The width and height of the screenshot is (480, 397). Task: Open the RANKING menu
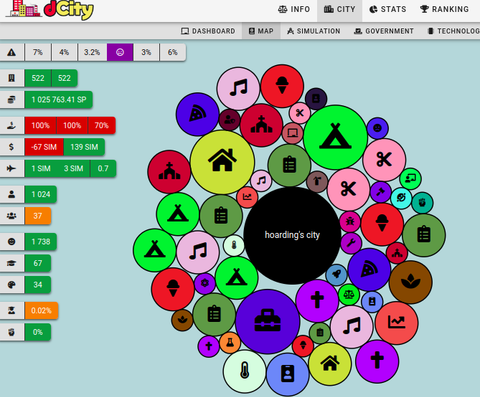(x=444, y=9)
